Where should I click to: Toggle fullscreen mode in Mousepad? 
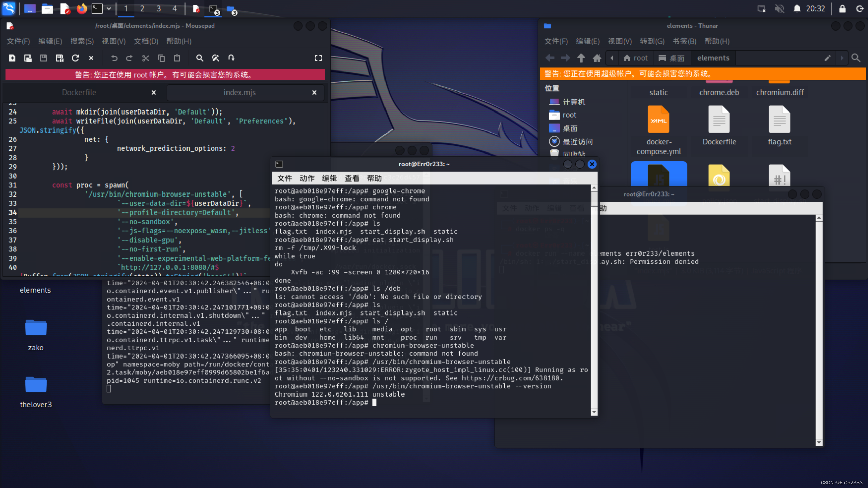318,58
